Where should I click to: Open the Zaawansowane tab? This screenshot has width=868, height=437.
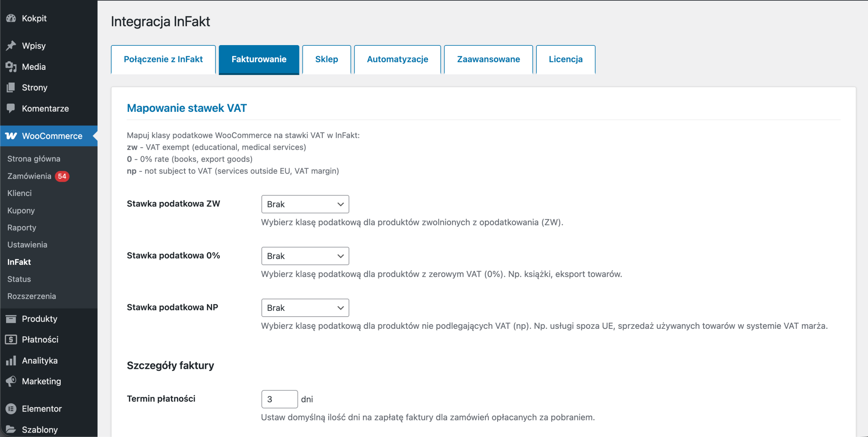click(x=488, y=59)
